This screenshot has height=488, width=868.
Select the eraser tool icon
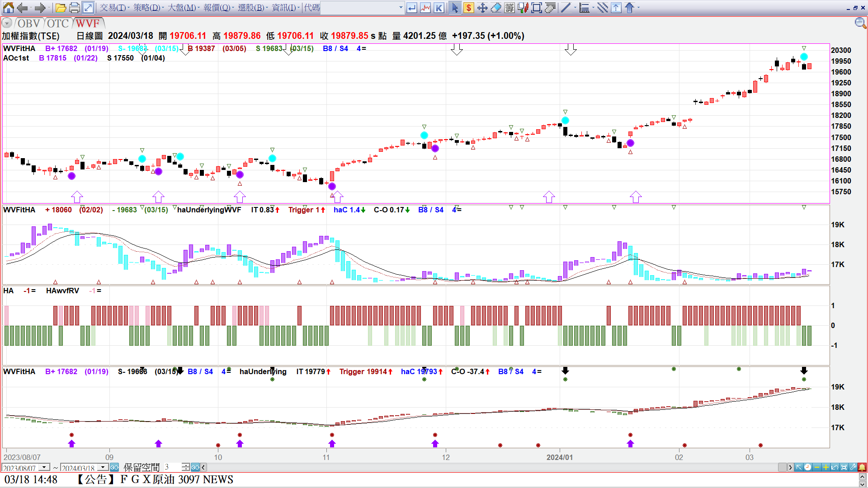coord(496,8)
